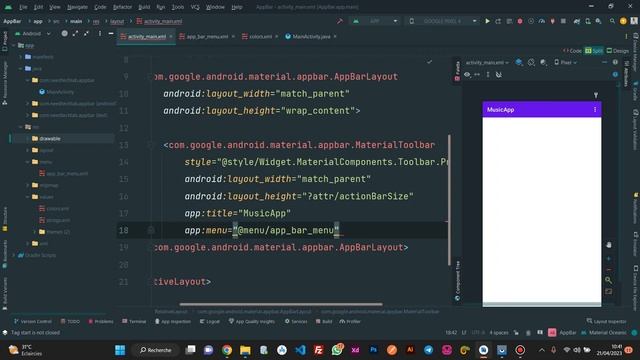This screenshot has height=360, width=640.
Task: Click the editor horizontal scrollbar
Action: pyautogui.click(x=281, y=304)
